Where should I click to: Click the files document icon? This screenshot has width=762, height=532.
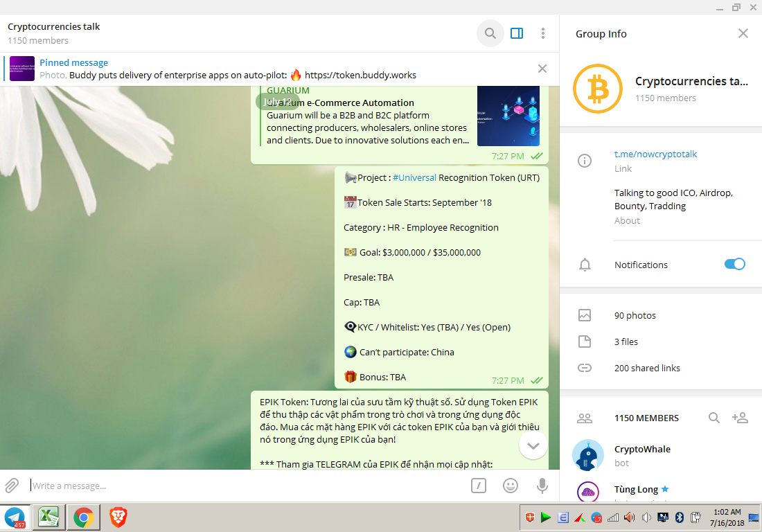pos(585,342)
